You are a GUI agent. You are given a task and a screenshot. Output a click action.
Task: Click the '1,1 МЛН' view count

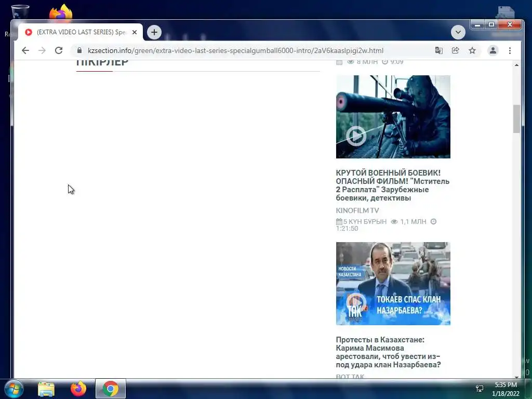pyautogui.click(x=413, y=221)
